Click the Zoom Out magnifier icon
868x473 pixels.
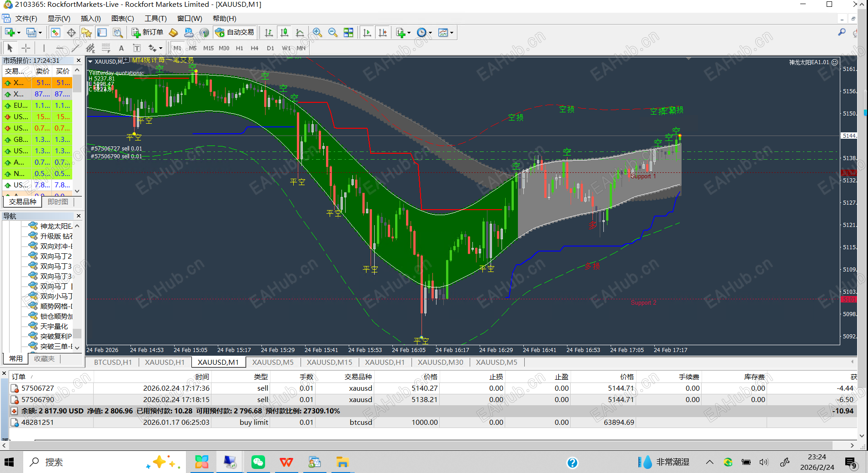tap(333, 32)
